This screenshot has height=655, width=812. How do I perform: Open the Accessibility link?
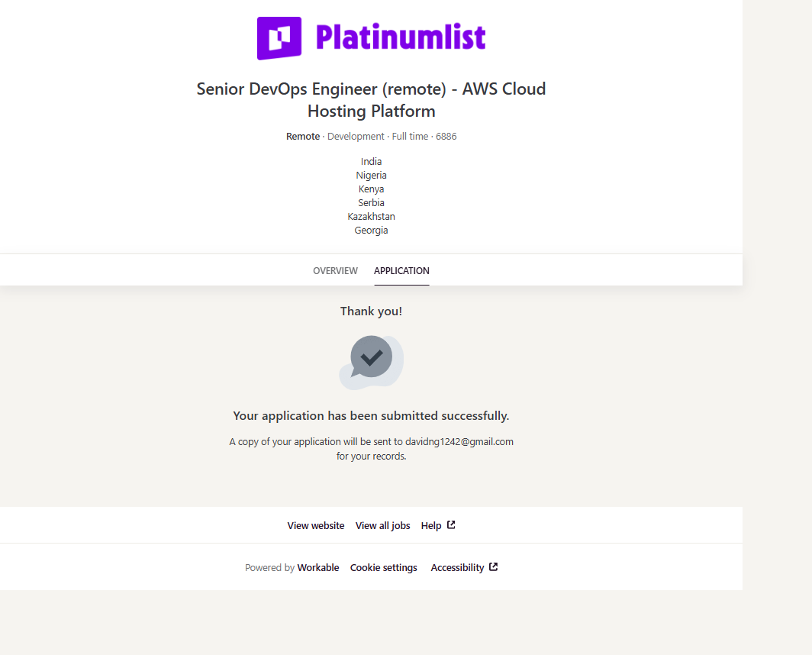pos(457,568)
